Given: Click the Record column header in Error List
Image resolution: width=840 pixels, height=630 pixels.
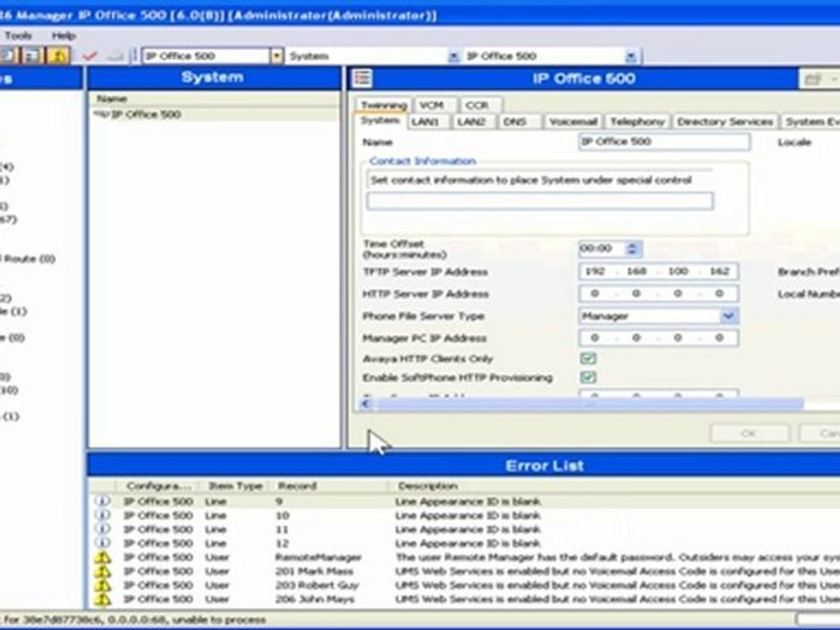Looking at the screenshot, I should [297, 486].
